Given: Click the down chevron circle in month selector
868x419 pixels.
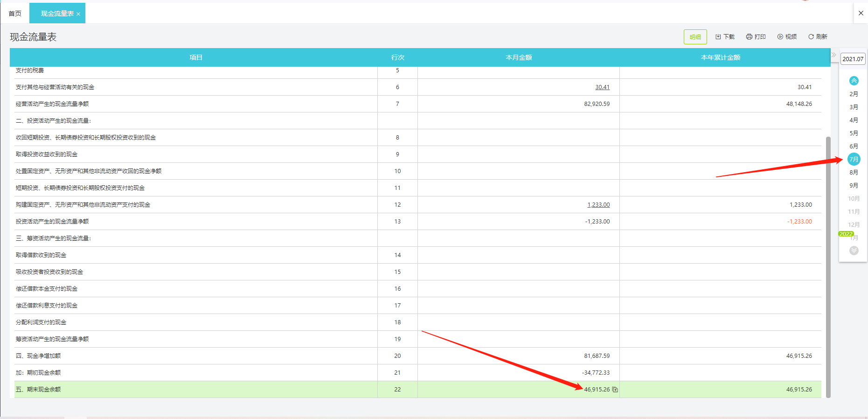Looking at the screenshot, I should coord(854,251).
